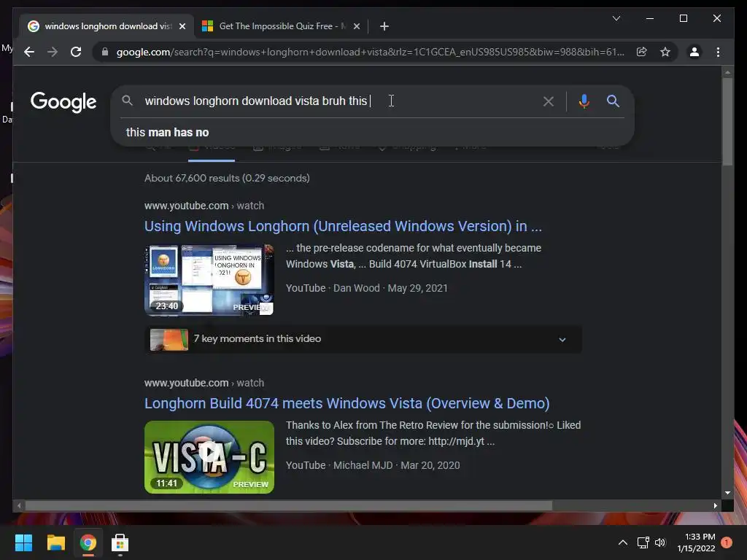747x560 pixels.
Task: Click scroll up arrow of vertical scrollbar
Action: (727, 72)
